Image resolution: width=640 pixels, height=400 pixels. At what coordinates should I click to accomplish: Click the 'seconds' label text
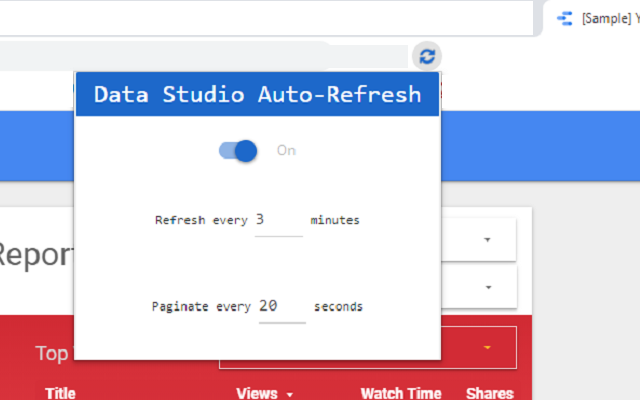click(338, 307)
